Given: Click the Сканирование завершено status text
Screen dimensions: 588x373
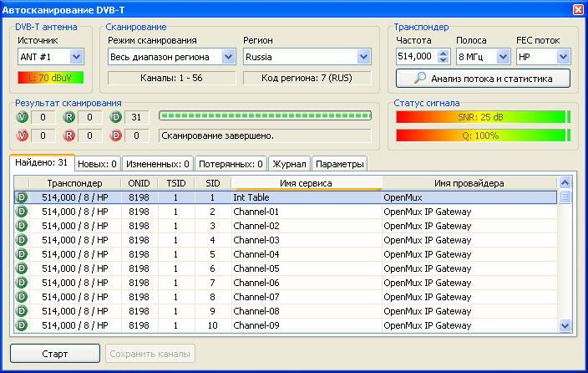Looking at the screenshot, I should (x=217, y=135).
